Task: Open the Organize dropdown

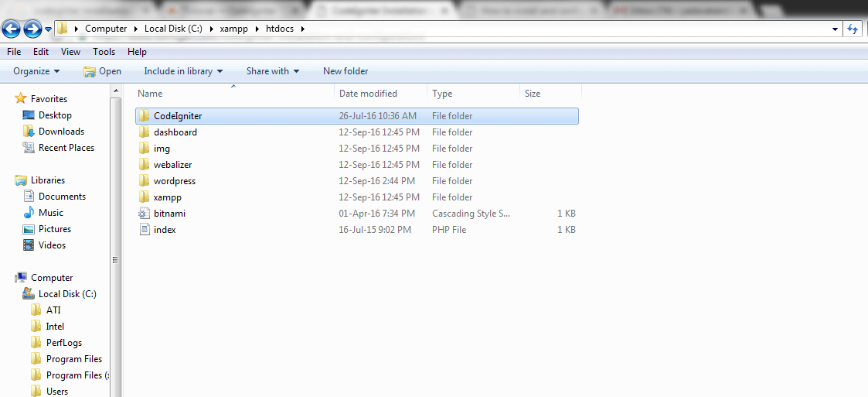Action: click(36, 71)
